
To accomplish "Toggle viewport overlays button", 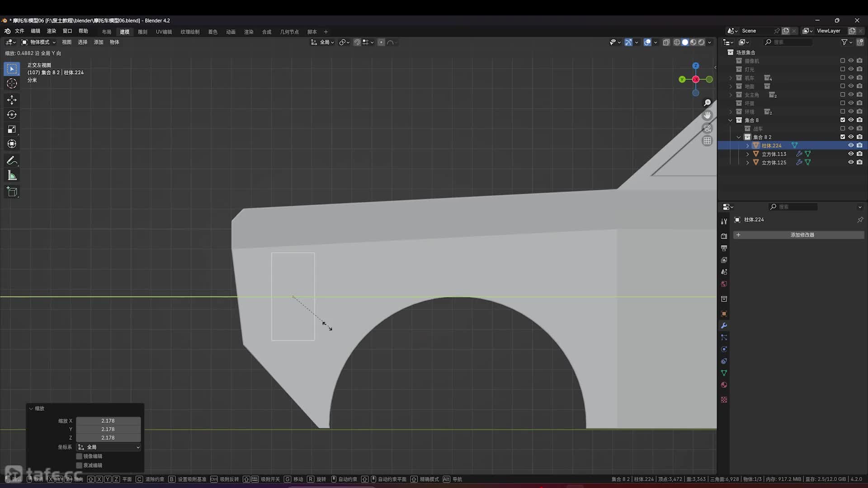I will (647, 42).
